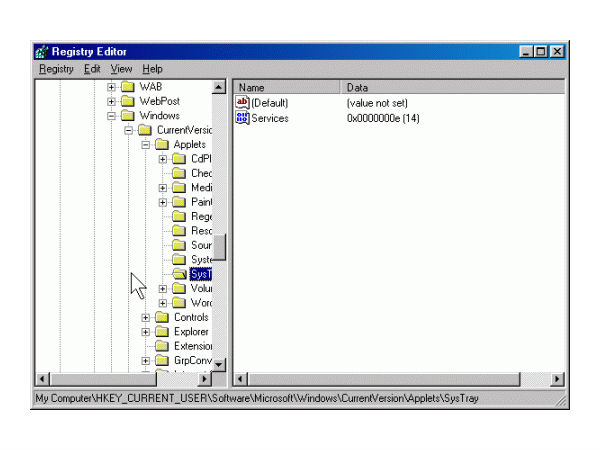Close the Registry Editor window
The width and height of the screenshot is (600, 450).
coord(557,52)
